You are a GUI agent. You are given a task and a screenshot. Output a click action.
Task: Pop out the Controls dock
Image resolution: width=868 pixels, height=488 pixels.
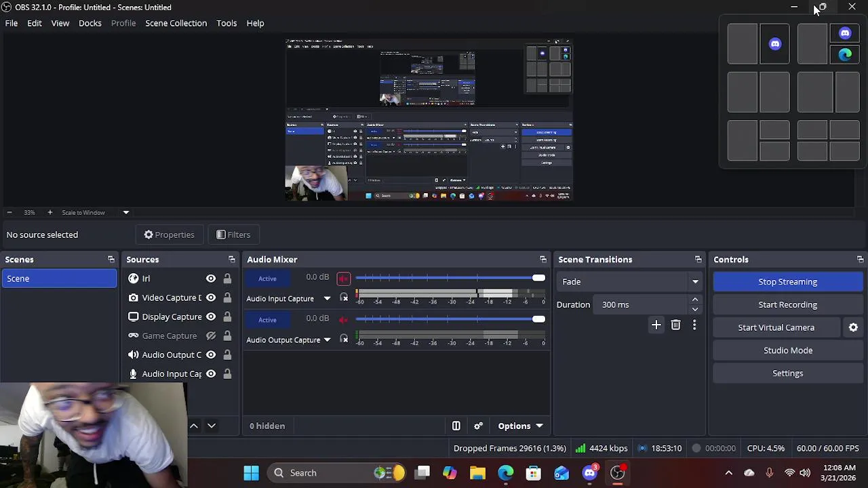click(x=861, y=260)
